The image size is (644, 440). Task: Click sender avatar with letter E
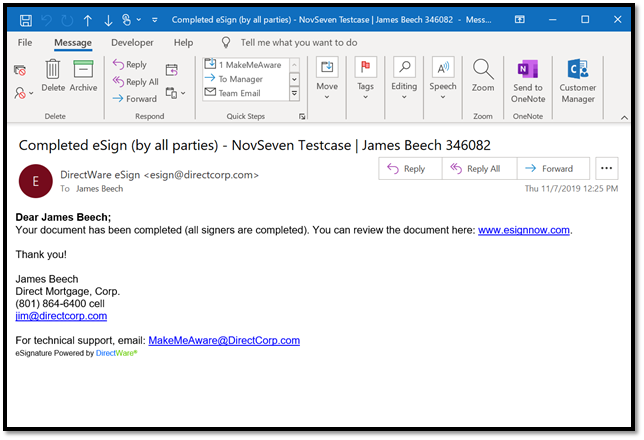[x=36, y=181]
